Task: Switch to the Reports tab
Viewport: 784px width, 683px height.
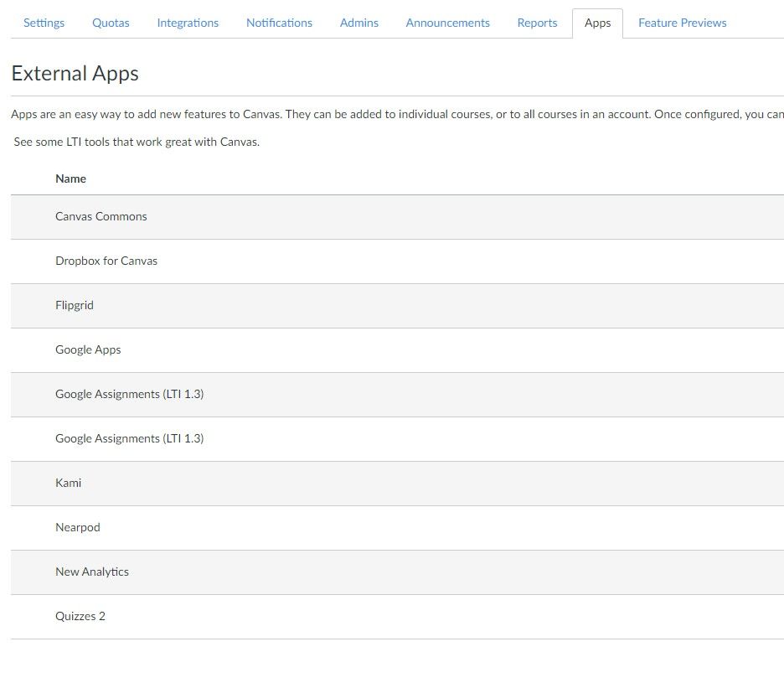Action: tap(537, 23)
